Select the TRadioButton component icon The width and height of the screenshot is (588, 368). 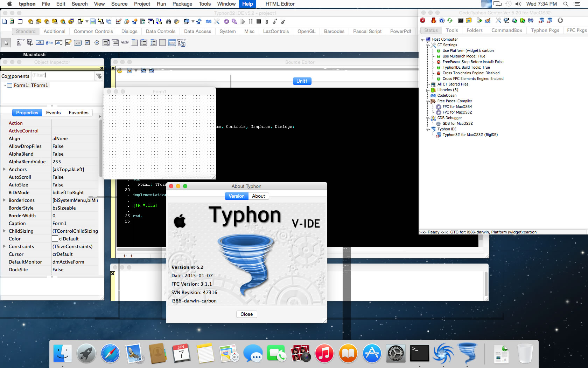pos(97,43)
